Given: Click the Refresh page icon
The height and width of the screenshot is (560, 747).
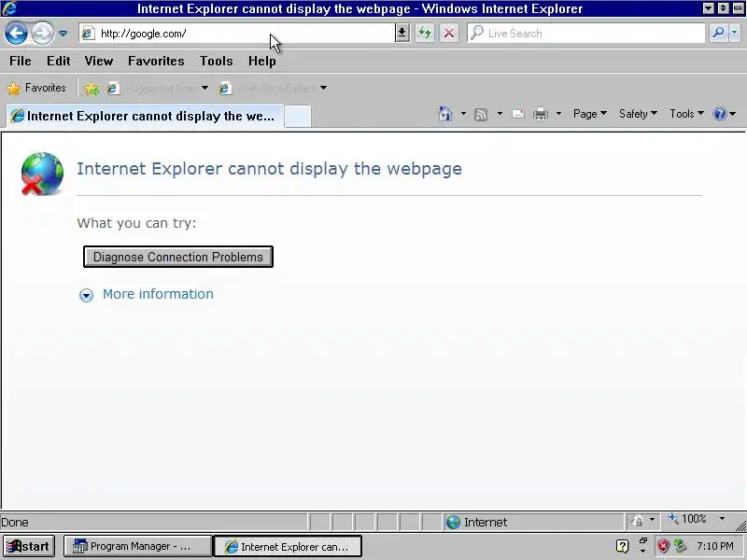Looking at the screenshot, I should tap(425, 34).
